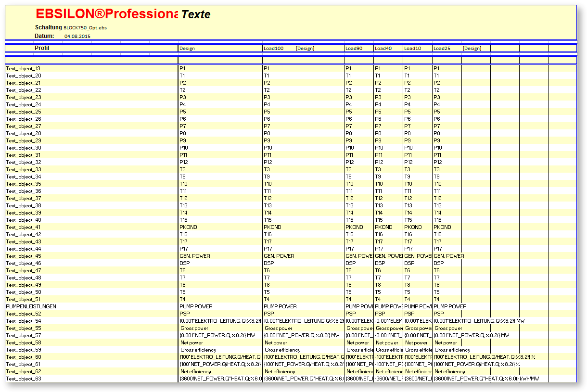Click PUMP POWER cell in Design column
The image size is (587, 392).
(x=196, y=306)
